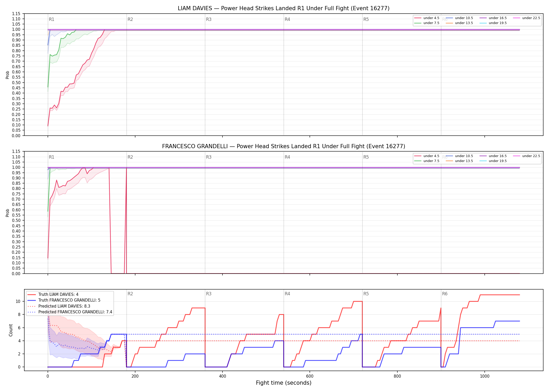Screen dimensions: 549x392
Task: Select the R4 label in Grandelli chart
Action: point(287,157)
